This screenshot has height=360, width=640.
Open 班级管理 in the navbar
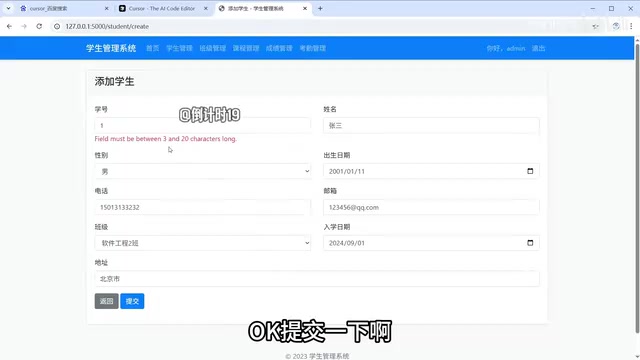pyautogui.click(x=213, y=48)
